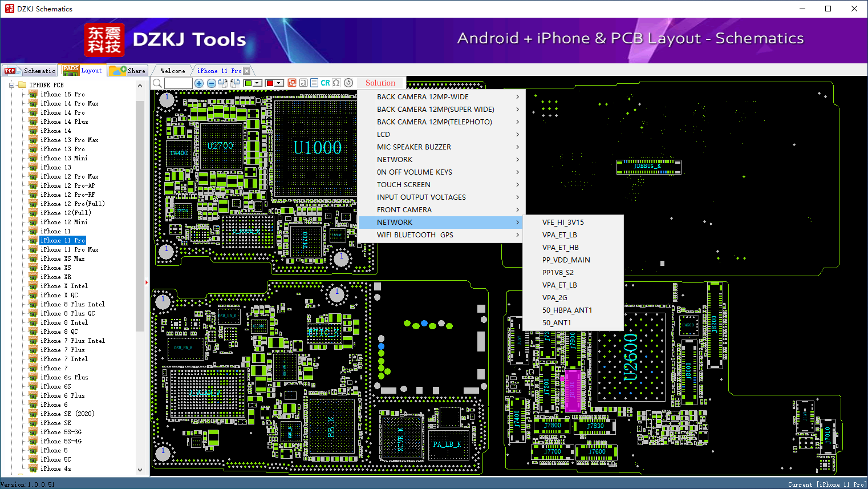Choose VFE_HI_3V15 from the Network submenu
Image resolution: width=868 pixels, height=489 pixels.
[573, 223]
